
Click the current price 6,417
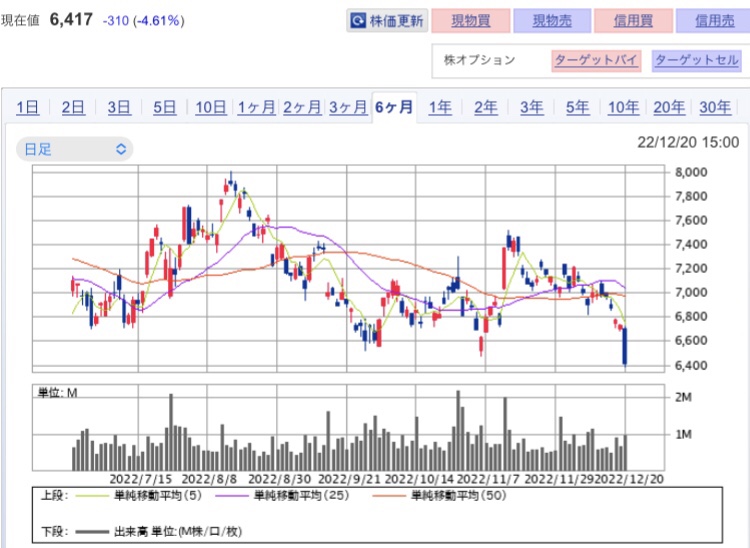click(71, 20)
